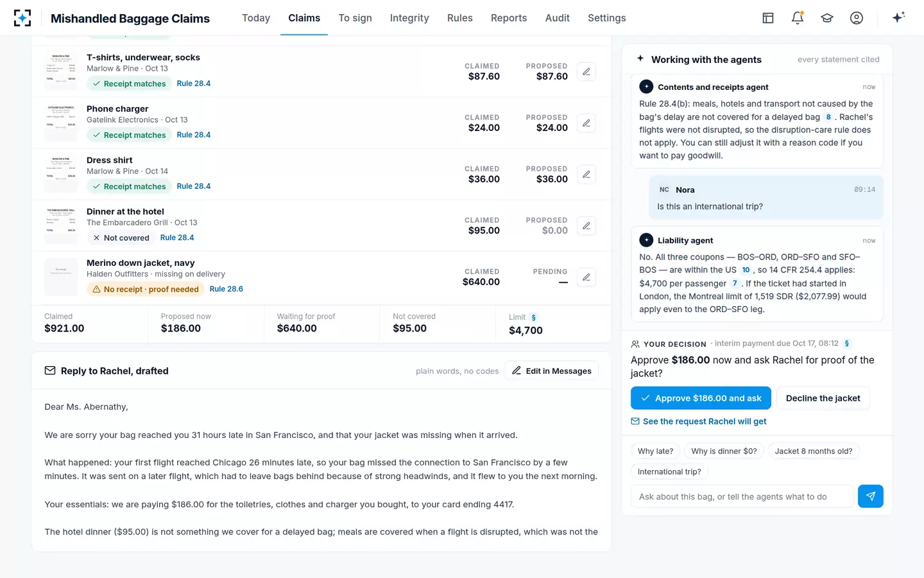Click the No receipt · proof needed badge
924x578 pixels.
(x=145, y=289)
